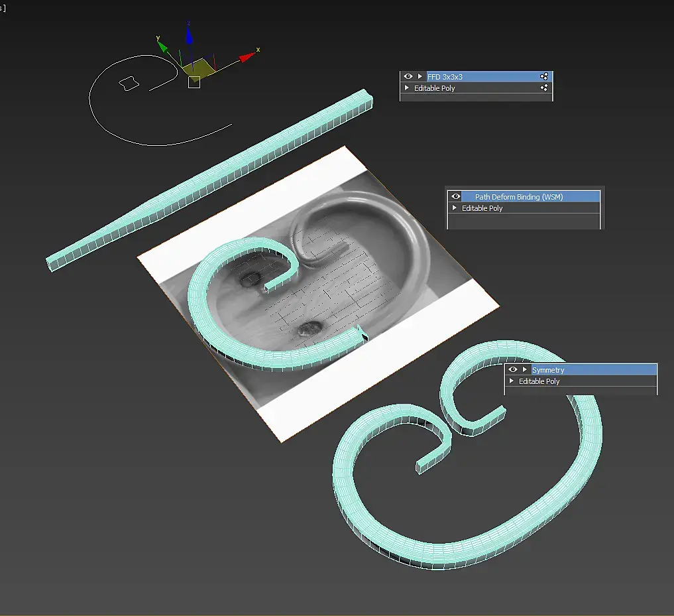The image size is (674, 616).
Task: Select Path Deform Binding (WSM) entry
Action: coord(531,196)
